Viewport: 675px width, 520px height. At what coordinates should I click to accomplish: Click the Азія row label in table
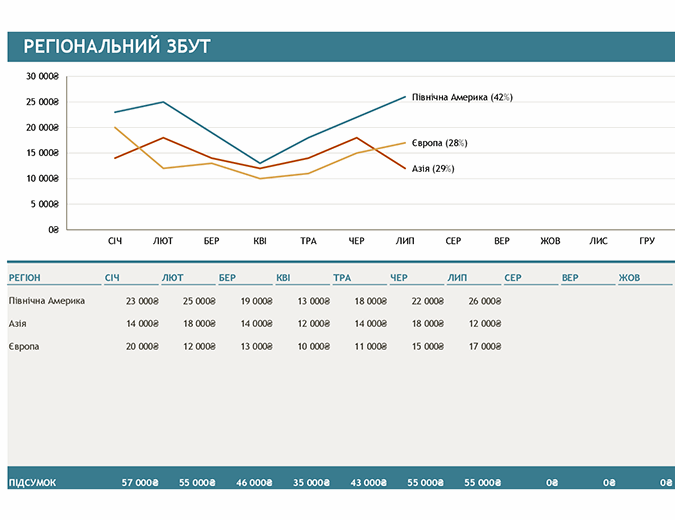click(18, 323)
